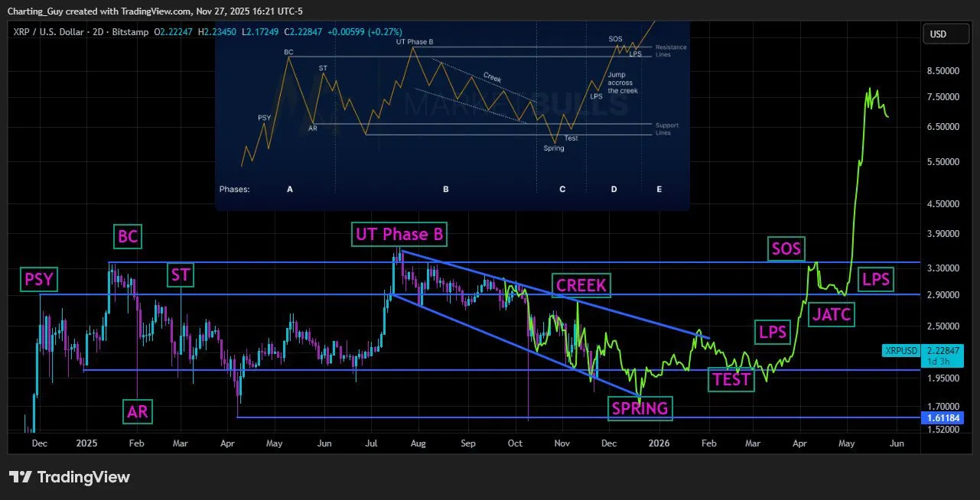Select the UT Phase B annotation
Viewport: 980px width, 500px height.
click(x=399, y=235)
